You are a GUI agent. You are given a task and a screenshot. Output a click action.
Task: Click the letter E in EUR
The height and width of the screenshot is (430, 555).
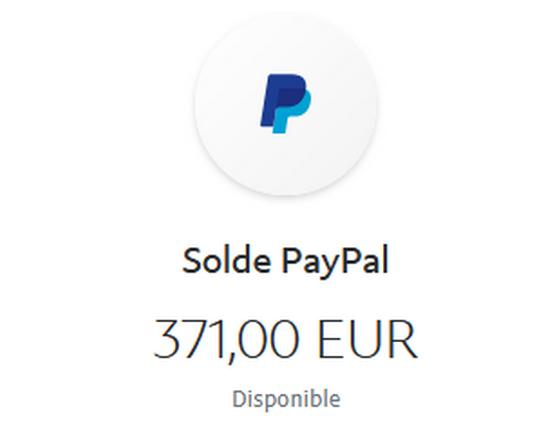tap(331, 339)
